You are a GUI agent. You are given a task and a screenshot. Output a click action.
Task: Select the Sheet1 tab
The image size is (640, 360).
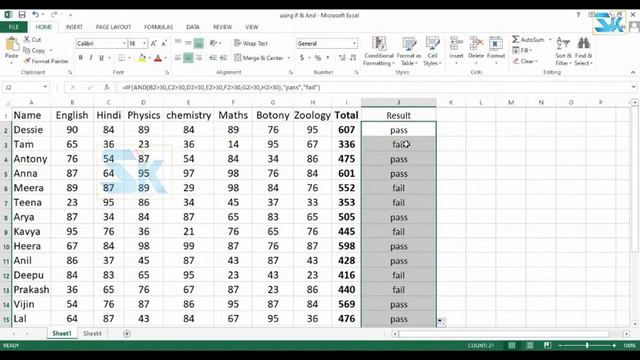click(x=62, y=333)
